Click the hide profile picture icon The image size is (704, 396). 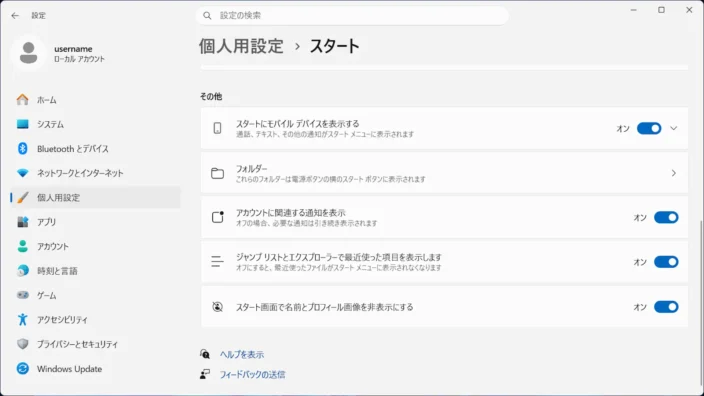pyautogui.click(x=217, y=307)
